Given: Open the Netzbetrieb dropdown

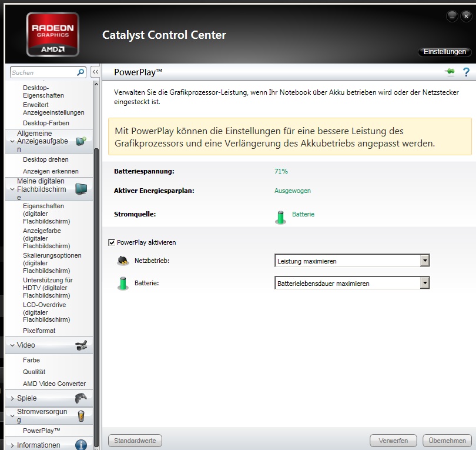Looking at the screenshot, I should [352, 261].
